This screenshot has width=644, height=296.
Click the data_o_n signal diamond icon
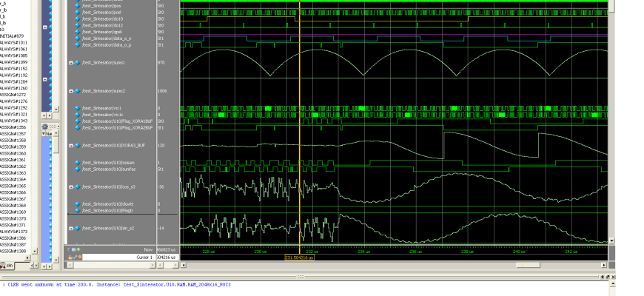click(x=77, y=38)
